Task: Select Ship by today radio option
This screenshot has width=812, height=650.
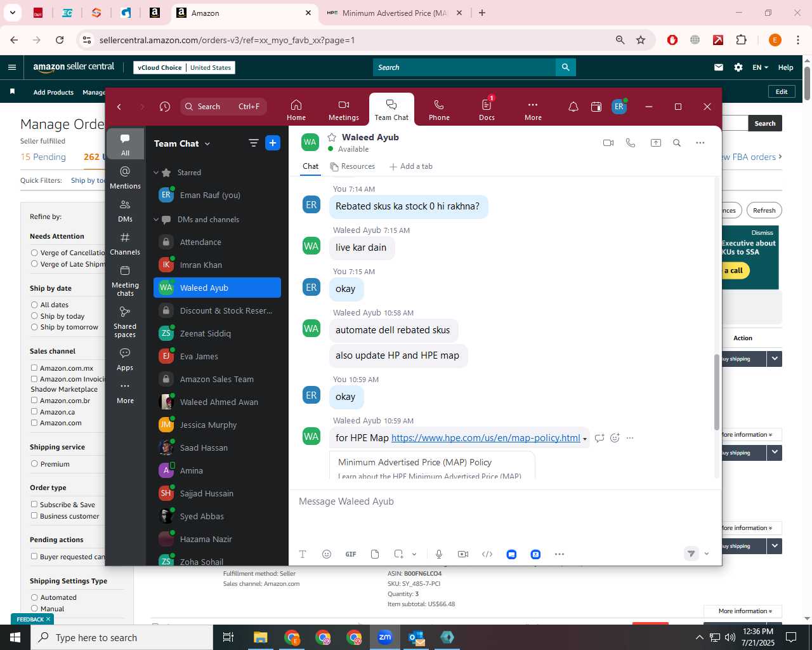Action: pyautogui.click(x=34, y=316)
